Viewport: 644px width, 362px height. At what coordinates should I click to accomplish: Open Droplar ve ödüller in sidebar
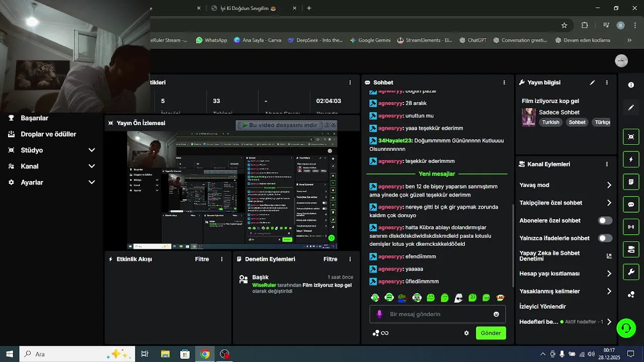48,134
